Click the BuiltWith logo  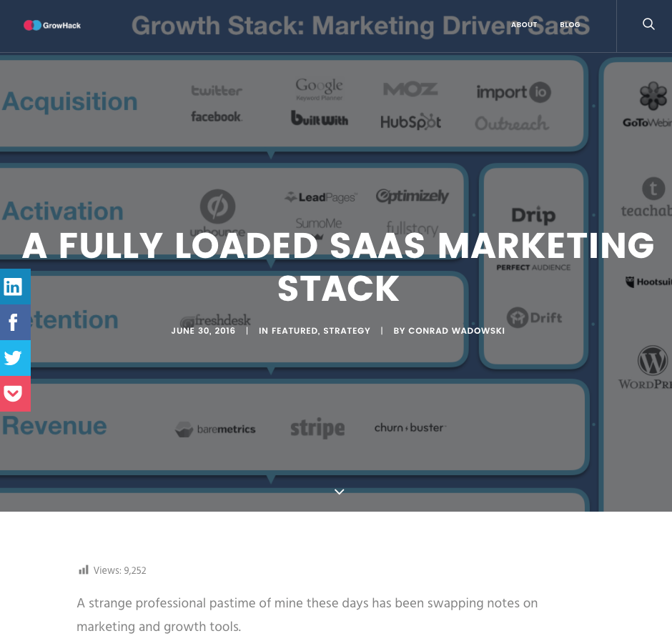coord(320,118)
